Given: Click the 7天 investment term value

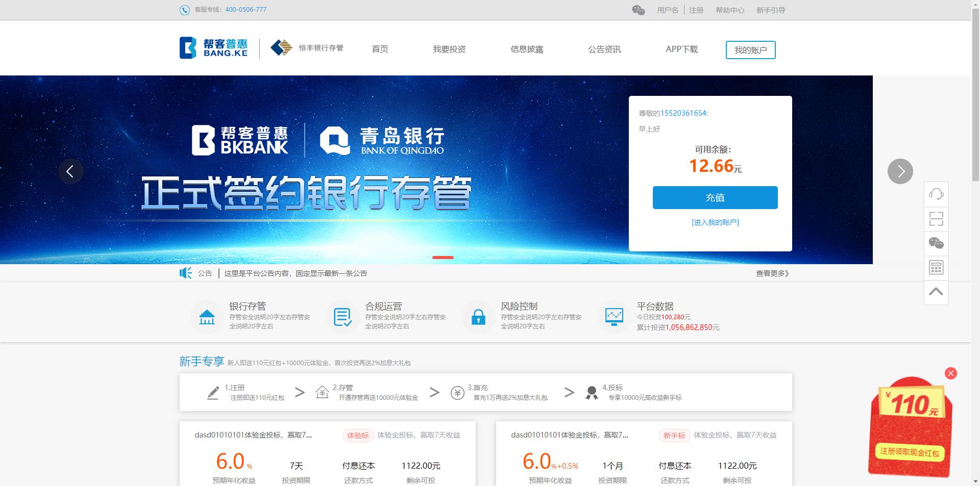Looking at the screenshot, I should coord(297,466).
